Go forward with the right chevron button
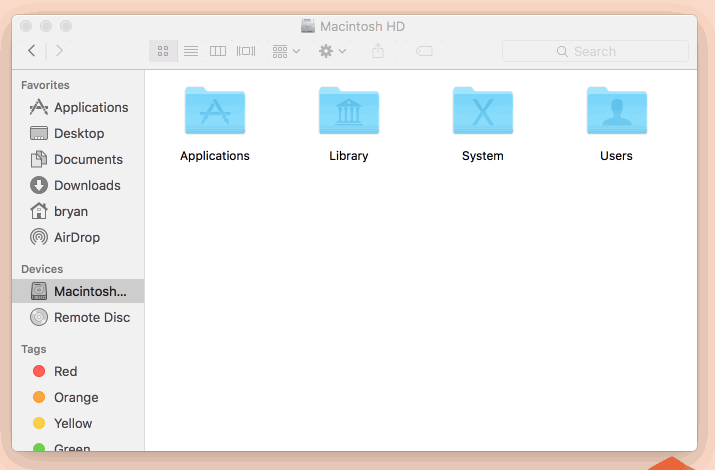 59,51
